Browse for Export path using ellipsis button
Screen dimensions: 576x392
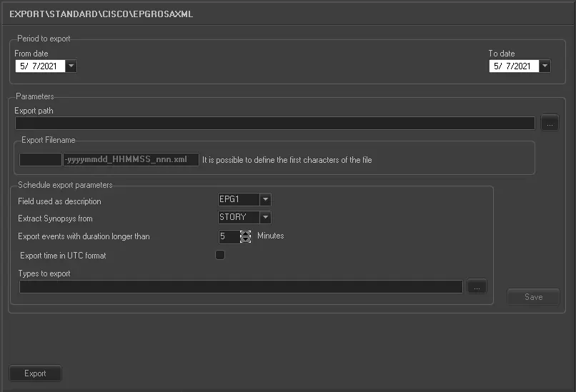(x=549, y=124)
